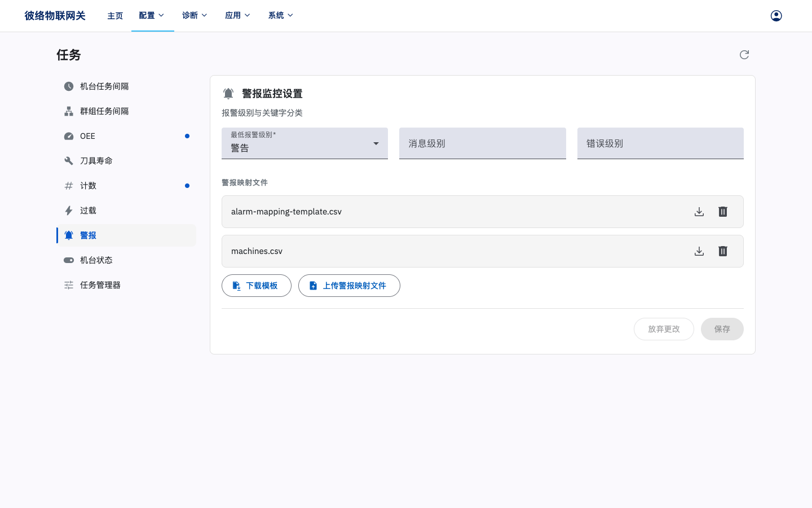This screenshot has width=812, height=508.
Task: Click 保存 button
Action: coord(722,329)
